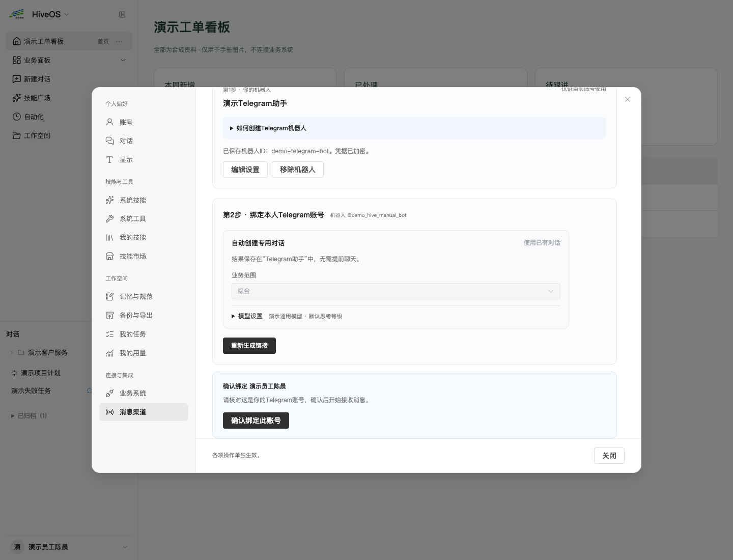Open 账号 account settings
Image resolution: width=733 pixels, height=560 pixels.
(144, 122)
